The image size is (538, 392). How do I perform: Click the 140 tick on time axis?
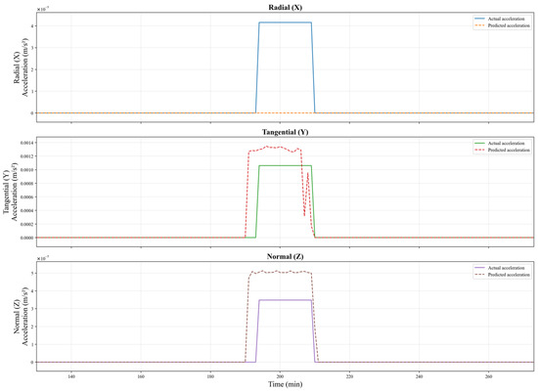point(71,376)
